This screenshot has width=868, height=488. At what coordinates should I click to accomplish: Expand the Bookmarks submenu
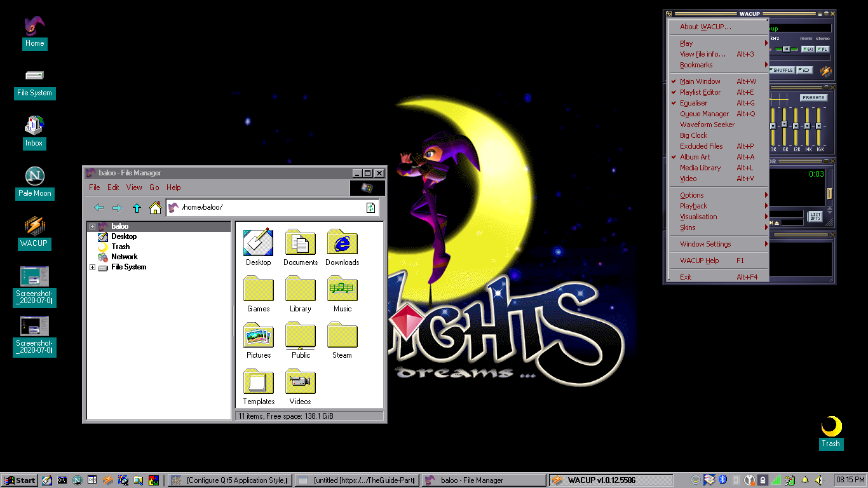(719, 65)
